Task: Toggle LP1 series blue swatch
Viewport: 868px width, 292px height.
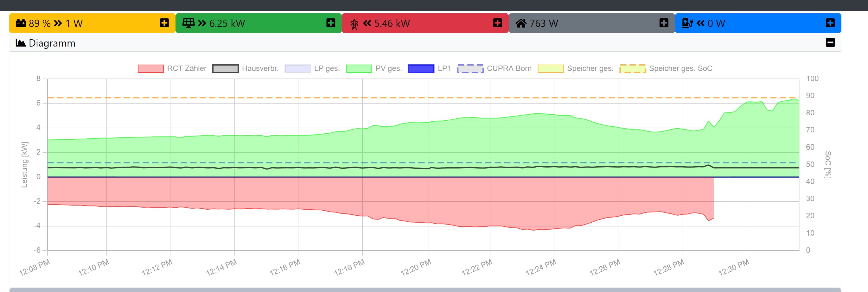Action: click(421, 69)
